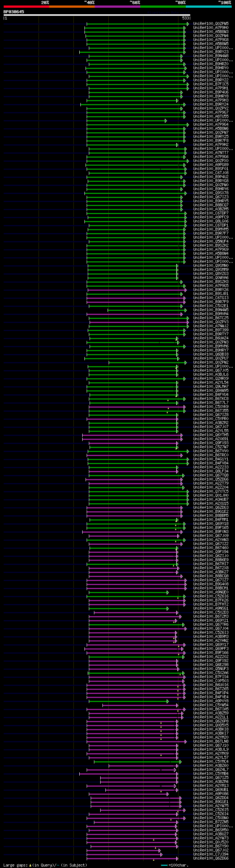Click the UniRef100_Q5NUF4 label
The height and width of the screenshot is (868, 235).
pyautogui.click(x=211, y=242)
